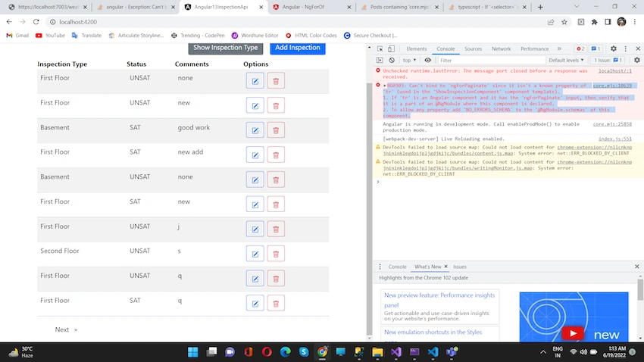Clear the console with the ban icon
The image size is (644, 362).
(x=392, y=61)
